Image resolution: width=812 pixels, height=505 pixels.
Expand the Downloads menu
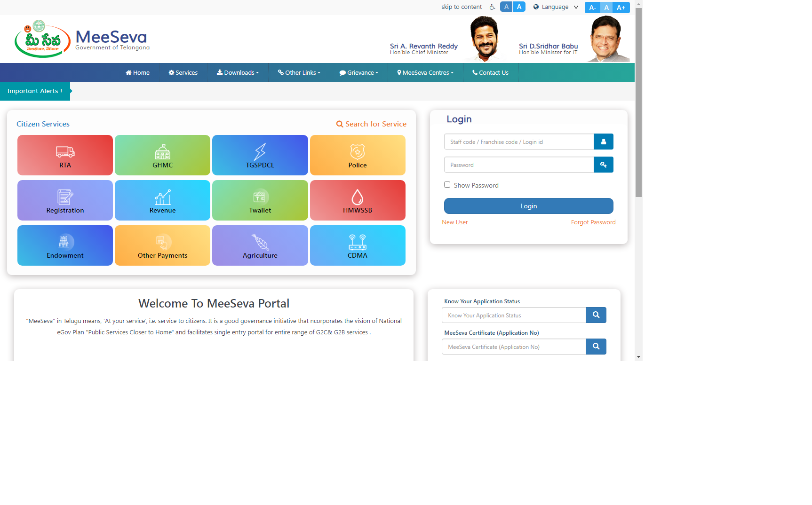coord(238,72)
